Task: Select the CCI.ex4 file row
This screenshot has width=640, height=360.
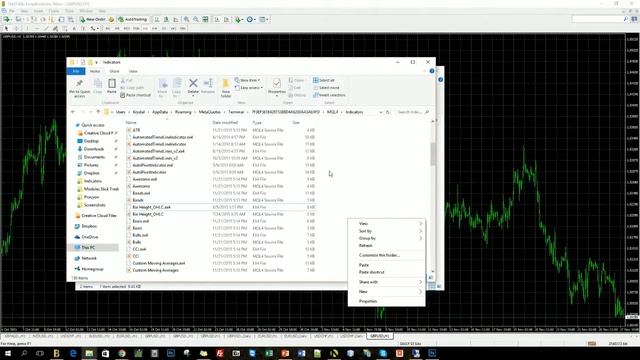Action: pos(220,249)
